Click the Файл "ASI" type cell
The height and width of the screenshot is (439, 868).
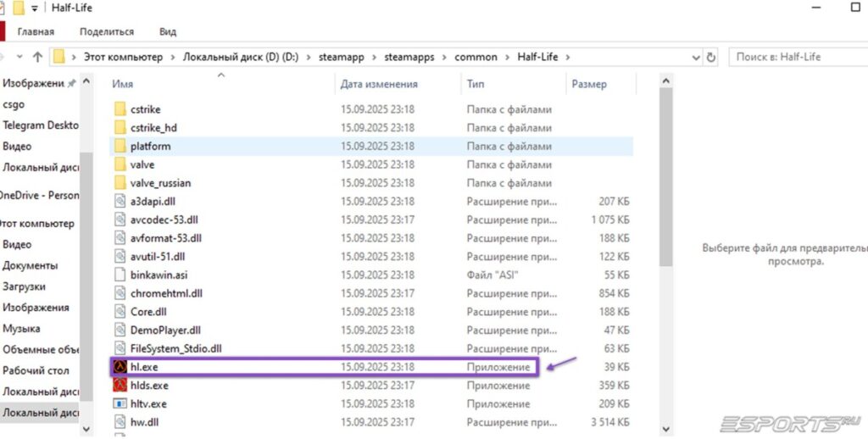[492, 275]
